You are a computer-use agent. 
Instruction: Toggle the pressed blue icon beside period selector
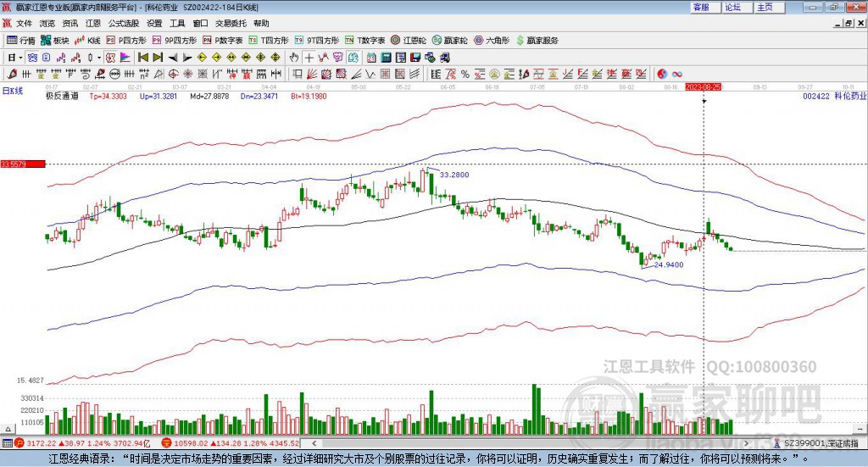click(32, 58)
